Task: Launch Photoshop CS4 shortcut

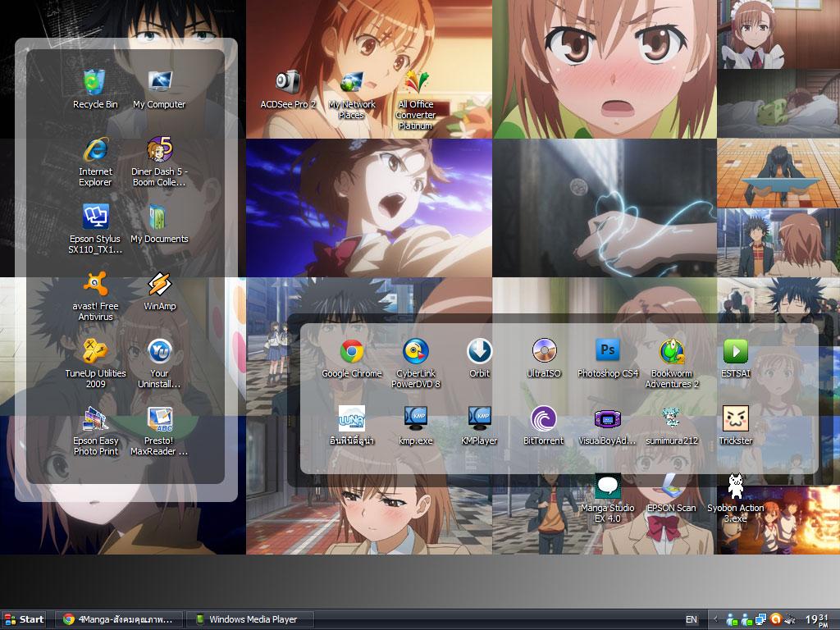Action: pyautogui.click(x=608, y=358)
